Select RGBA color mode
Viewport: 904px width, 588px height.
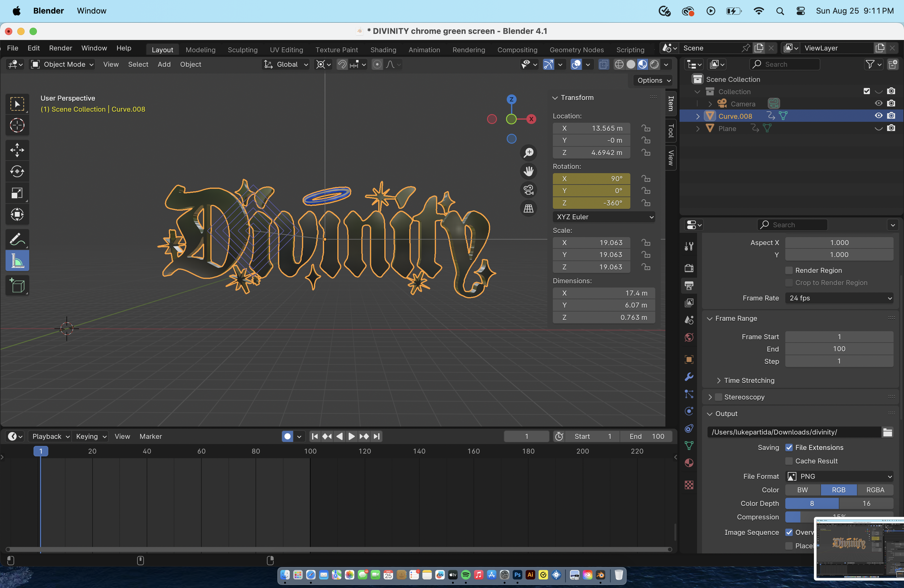tap(875, 490)
